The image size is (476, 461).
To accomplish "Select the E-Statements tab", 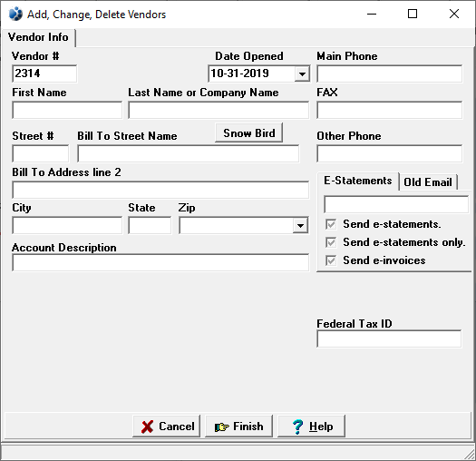I will click(x=358, y=181).
